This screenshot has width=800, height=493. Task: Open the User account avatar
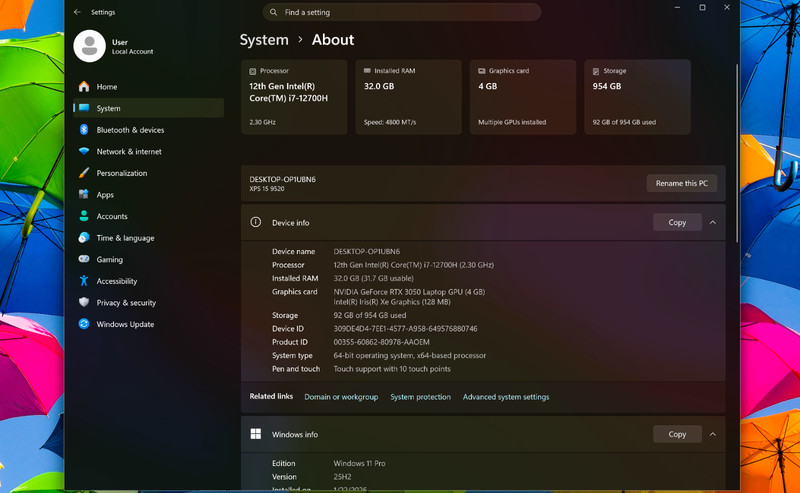point(89,46)
